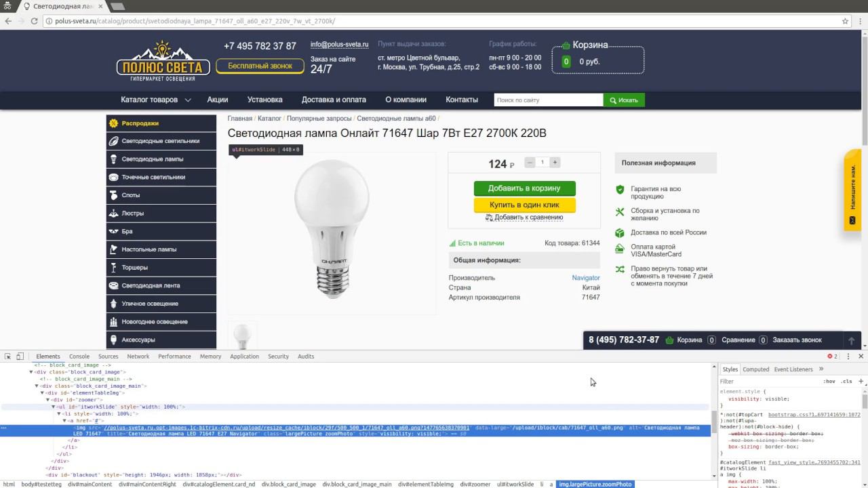This screenshot has height=488, width=868.
Task: Click the Бесплатный звонок button
Action: 260,66
